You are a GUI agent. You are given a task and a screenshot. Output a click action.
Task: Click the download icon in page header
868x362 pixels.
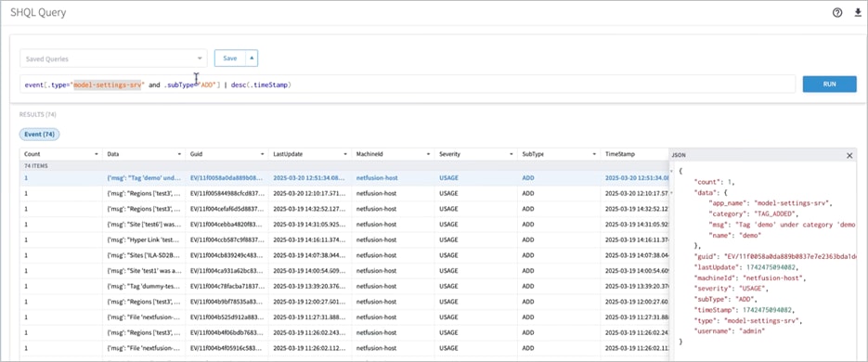pos(858,13)
